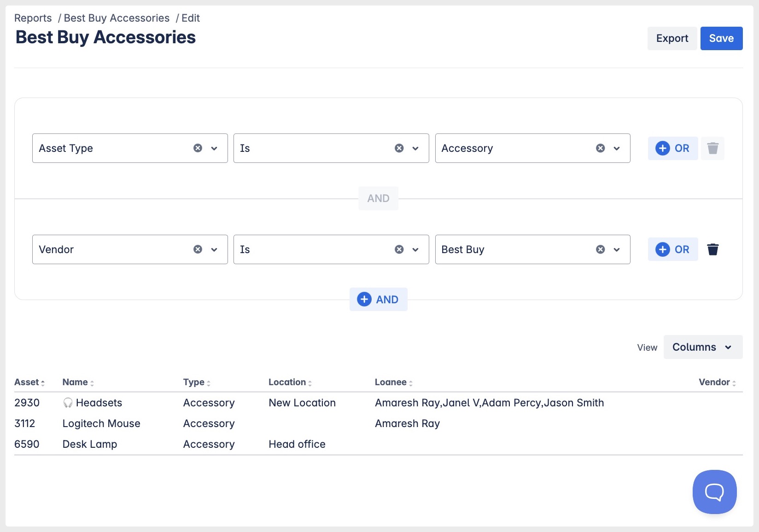Click Accessory type in Logitech Mouse row

(209, 424)
